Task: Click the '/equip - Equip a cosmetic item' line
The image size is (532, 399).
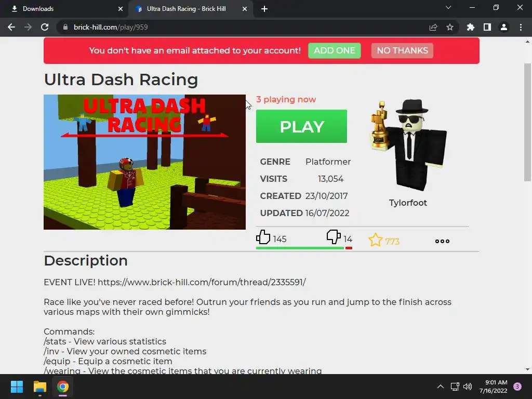Action: coord(108,361)
